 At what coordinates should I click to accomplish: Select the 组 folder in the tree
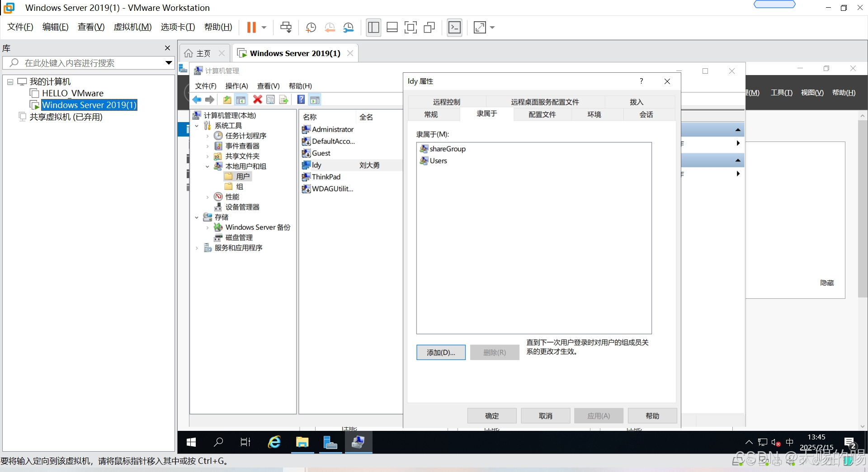pyautogui.click(x=235, y=187)
